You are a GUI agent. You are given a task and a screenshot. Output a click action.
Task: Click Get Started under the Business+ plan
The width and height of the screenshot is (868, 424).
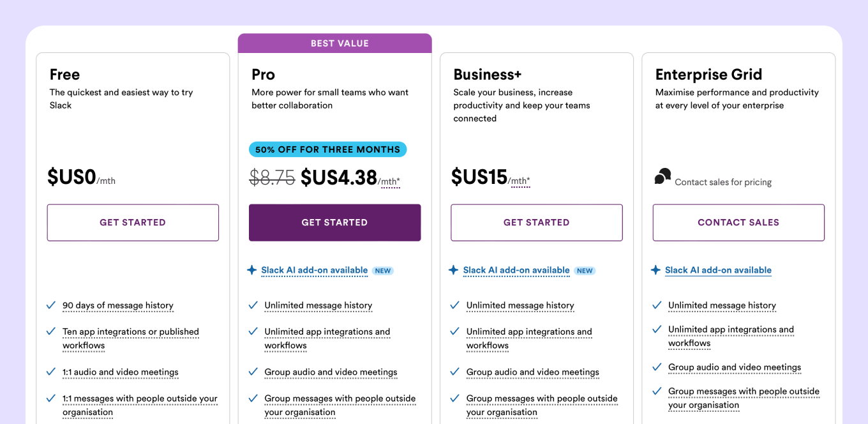coord(537,222)
